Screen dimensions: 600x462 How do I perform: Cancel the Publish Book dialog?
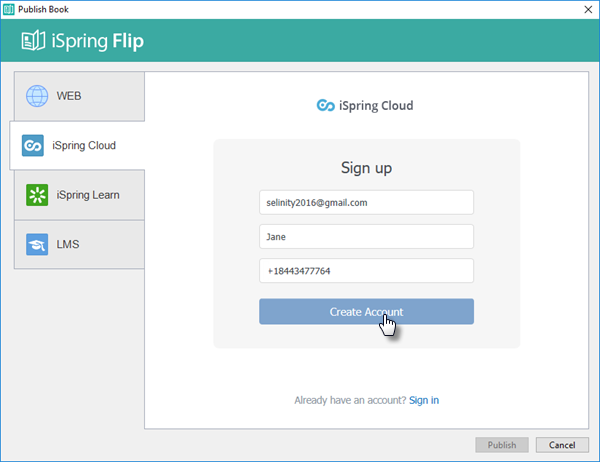pyautogui.click(x=562, y=445)
